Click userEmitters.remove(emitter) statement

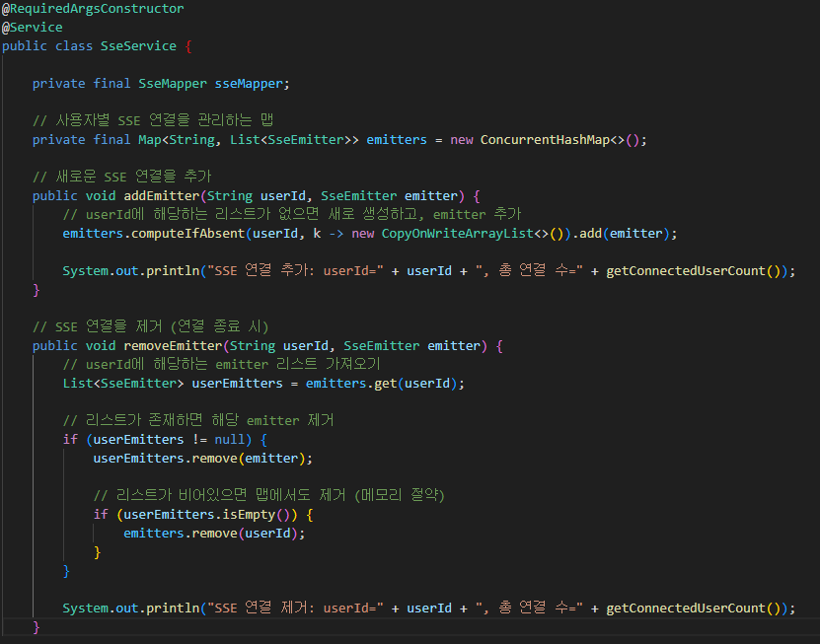(x=203, y=459)
